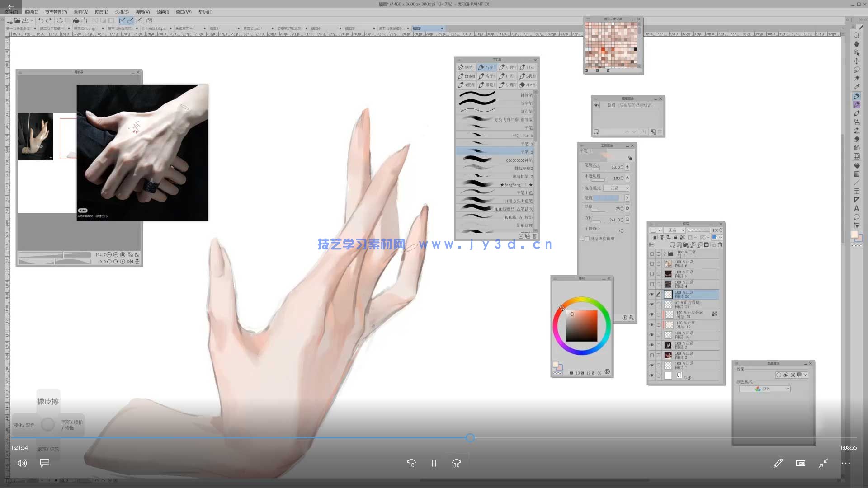Open the layer blend mode dropdown
This screenshot has height=488, width=868.
[x=674, y=230]
